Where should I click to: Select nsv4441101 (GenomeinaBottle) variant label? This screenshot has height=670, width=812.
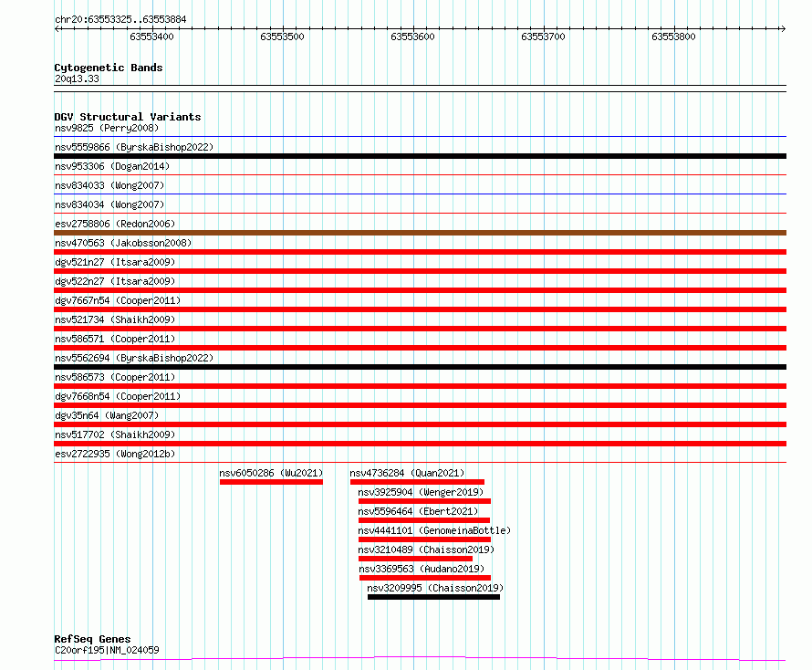tap(434, 530)
